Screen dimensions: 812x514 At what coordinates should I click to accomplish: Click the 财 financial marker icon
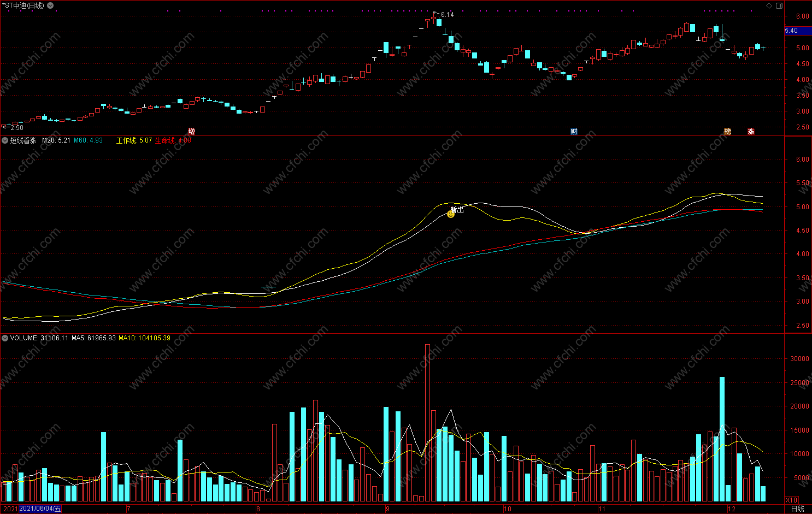click(x=574, y=131)
